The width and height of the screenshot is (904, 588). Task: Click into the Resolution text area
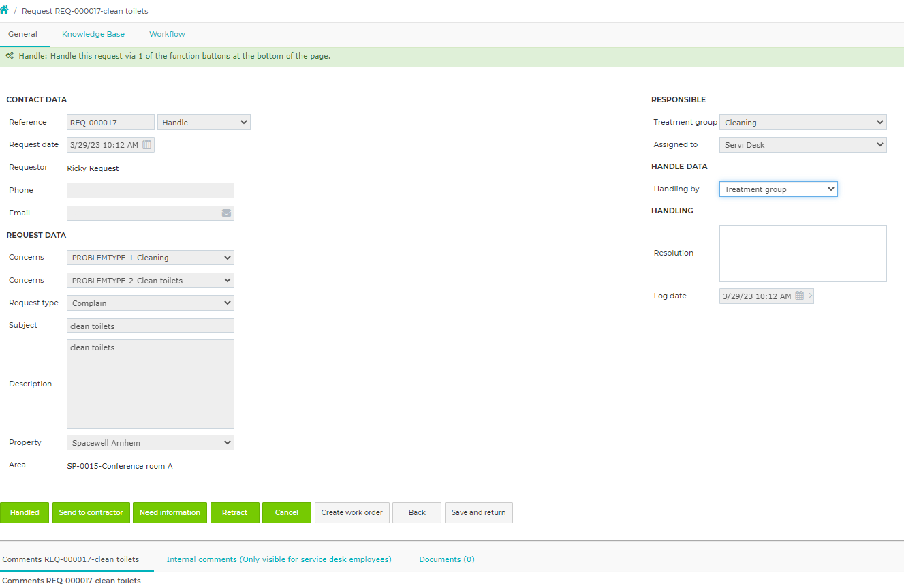[x=803, y=253]
